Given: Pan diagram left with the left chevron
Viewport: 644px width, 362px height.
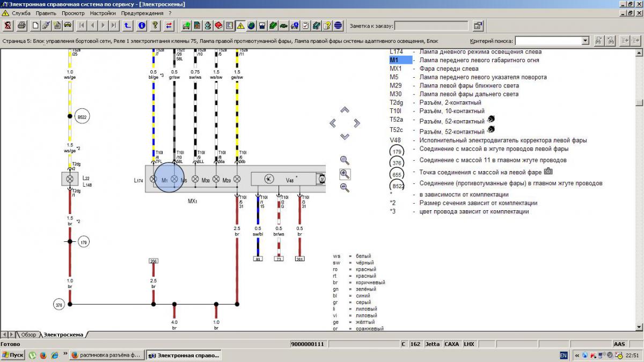Looking at the screenshot, I should pos(333,123).
